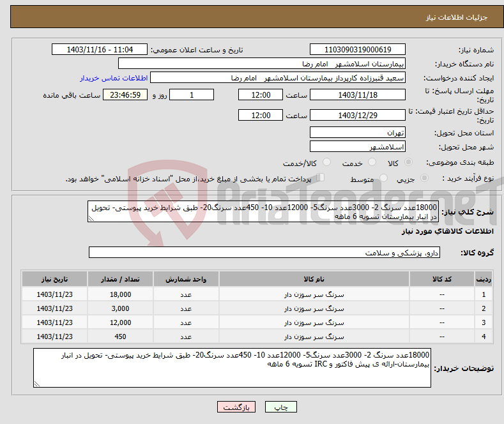504x424 pixels.
Task: Click the چاپ (print) button
Action: (280, 407)
